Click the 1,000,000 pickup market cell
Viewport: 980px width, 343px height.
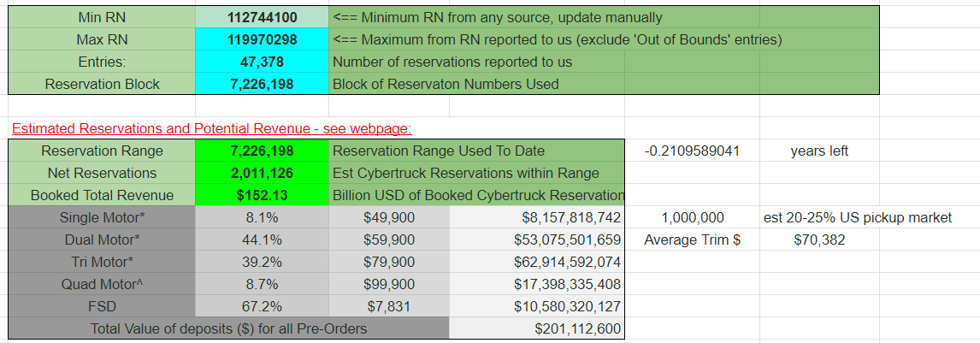pos(692,217)
